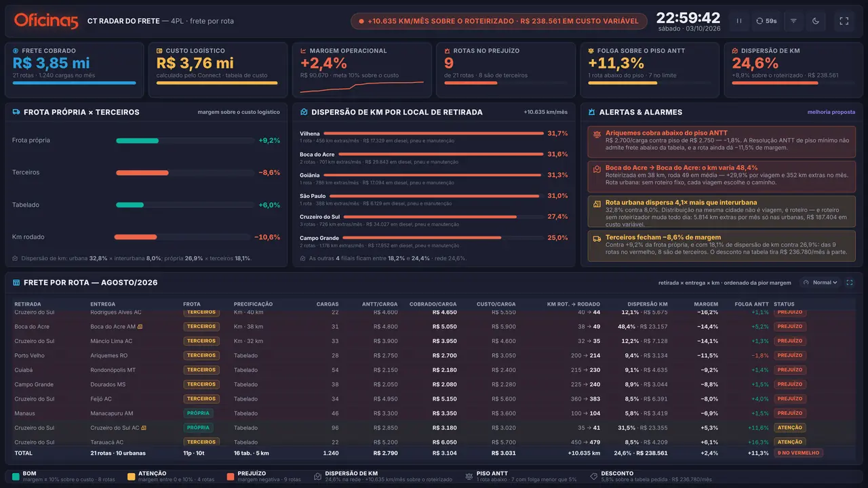
Task: Click the PRÓPRIA badge on the Manaus row
Action: (x=198, y=413)
